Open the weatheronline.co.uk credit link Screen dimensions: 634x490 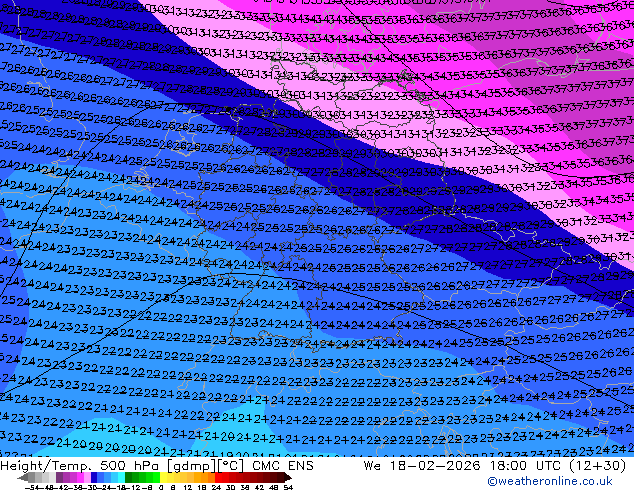tap(550, 481)
